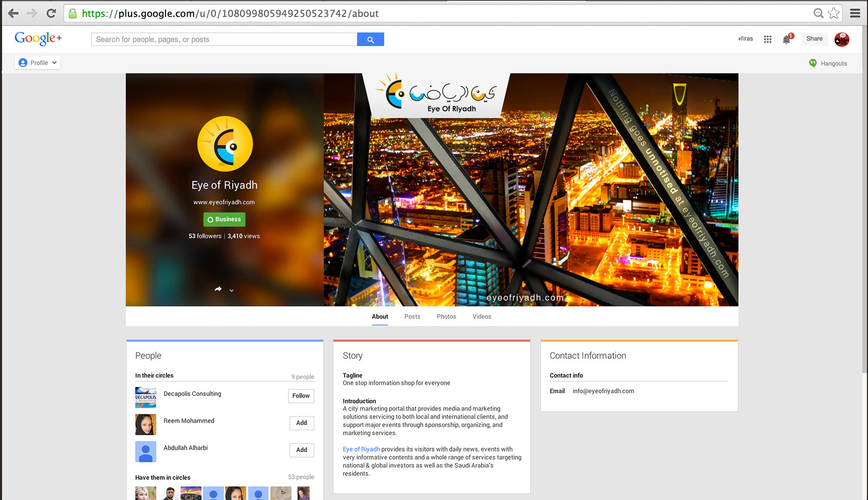868x500 pixels.
Task: Click the 9 people count link
Action: pos(302,377)
